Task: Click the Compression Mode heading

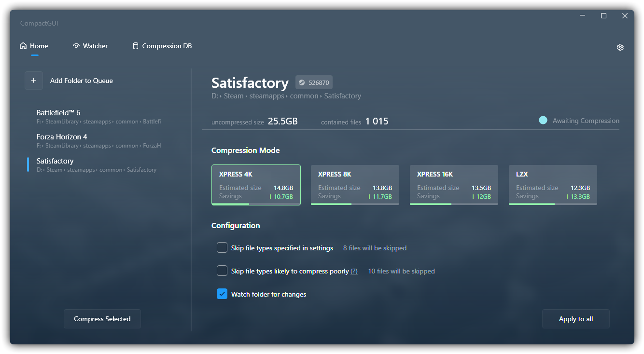Action: point(246,150)
